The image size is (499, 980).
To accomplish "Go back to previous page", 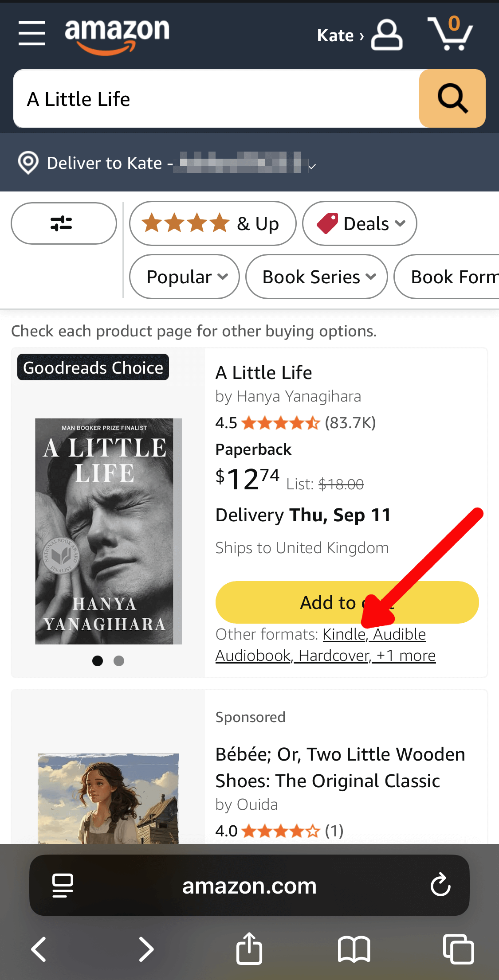I will click(39, 949).
